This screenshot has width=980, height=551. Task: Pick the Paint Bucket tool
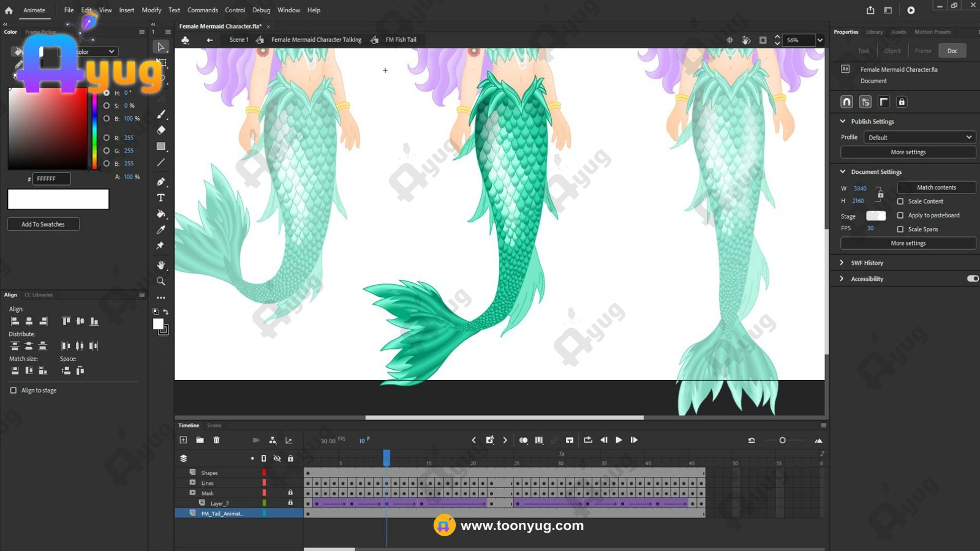(161, 214)
